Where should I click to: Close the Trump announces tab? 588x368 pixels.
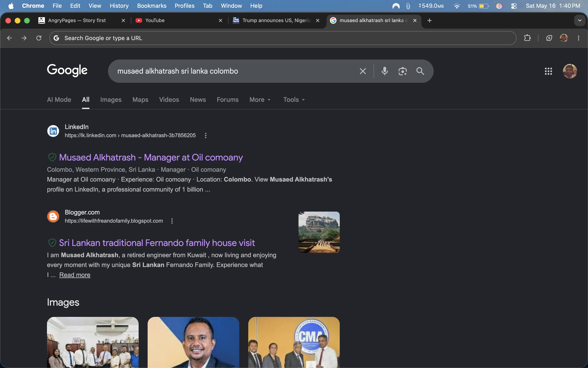pyautogui.click(x=317, y=20)
